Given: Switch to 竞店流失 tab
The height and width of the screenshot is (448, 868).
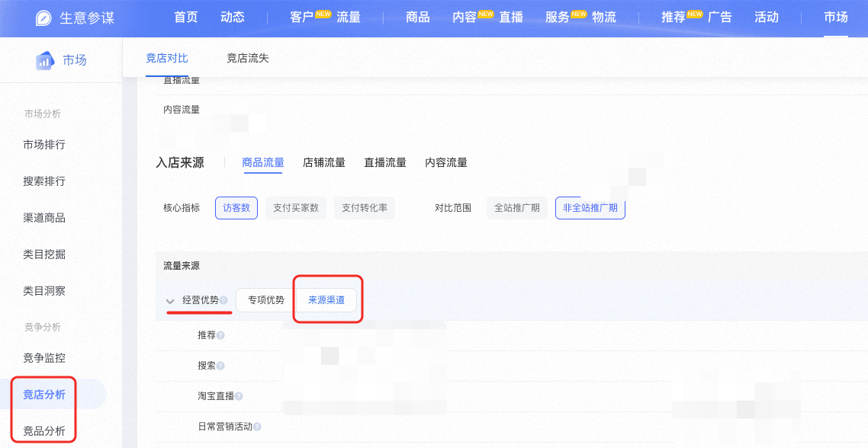Looking at the screenshot, I should [248, 58].
